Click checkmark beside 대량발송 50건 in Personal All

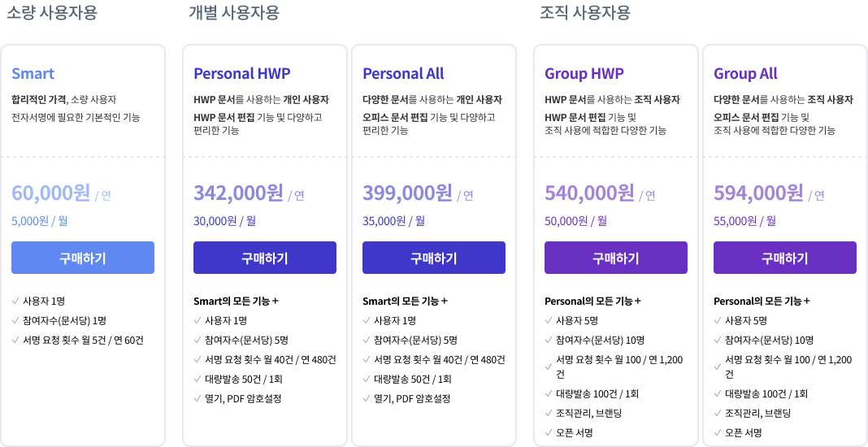tap(367, 380)
